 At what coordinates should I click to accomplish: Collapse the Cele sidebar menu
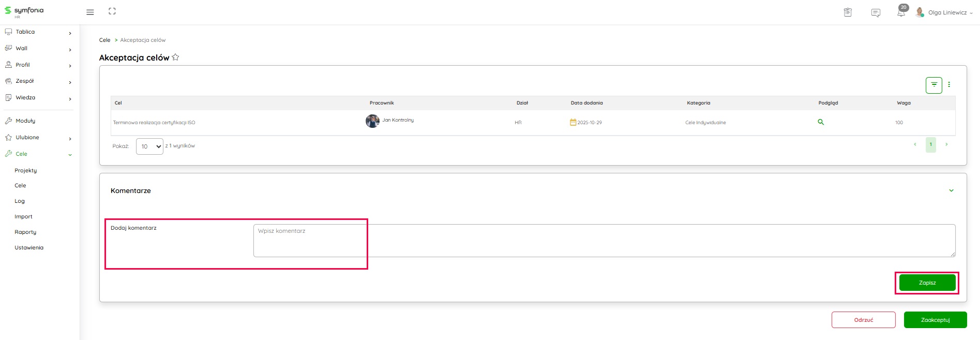click(70, 154)
